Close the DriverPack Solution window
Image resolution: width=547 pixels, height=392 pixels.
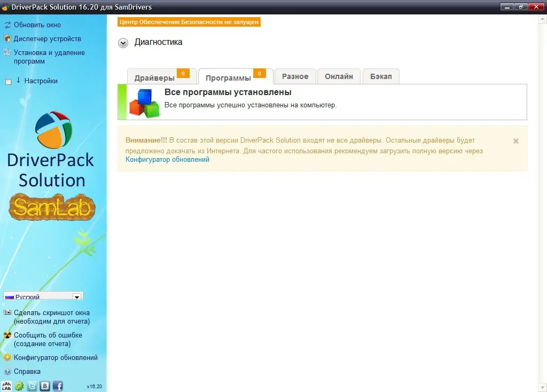click(x=536, y=6)
